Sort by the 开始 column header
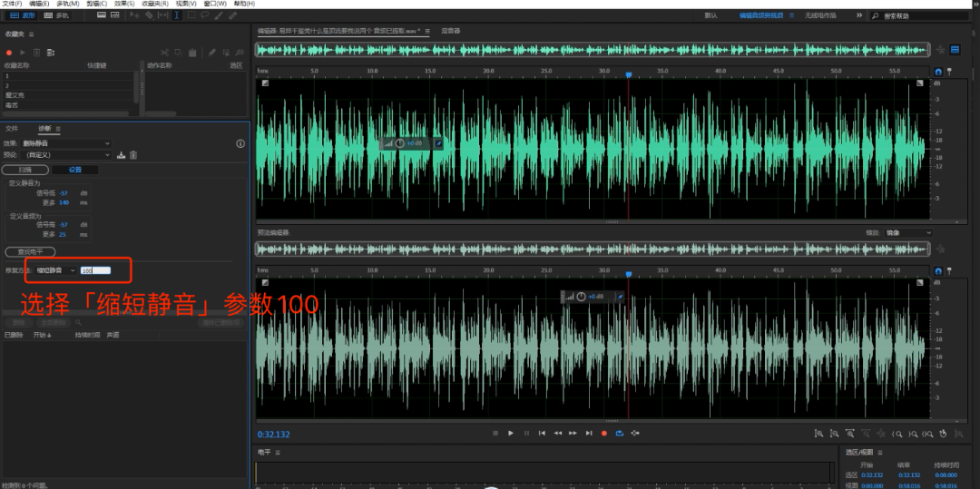 pyautogui.click(x=42, y=336)
